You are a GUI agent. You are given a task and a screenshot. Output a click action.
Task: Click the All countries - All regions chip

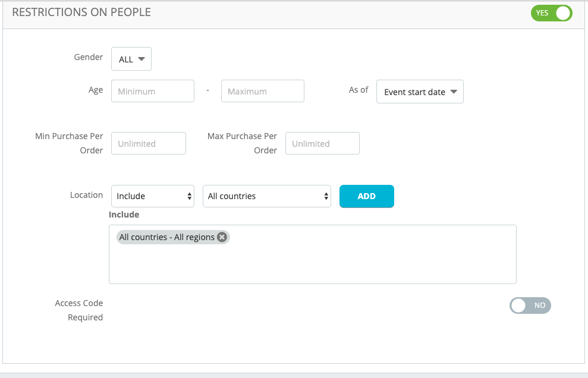[167, 237]
